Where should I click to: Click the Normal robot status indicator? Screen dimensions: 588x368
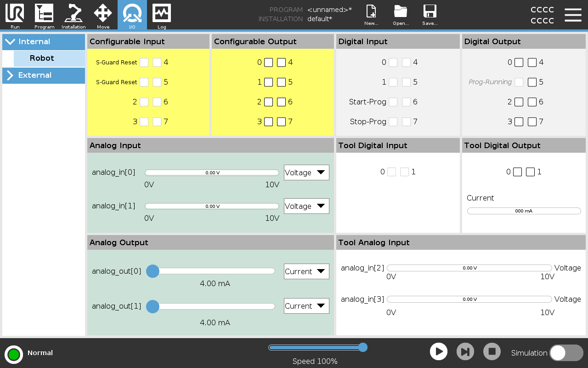tap(14, 354)
